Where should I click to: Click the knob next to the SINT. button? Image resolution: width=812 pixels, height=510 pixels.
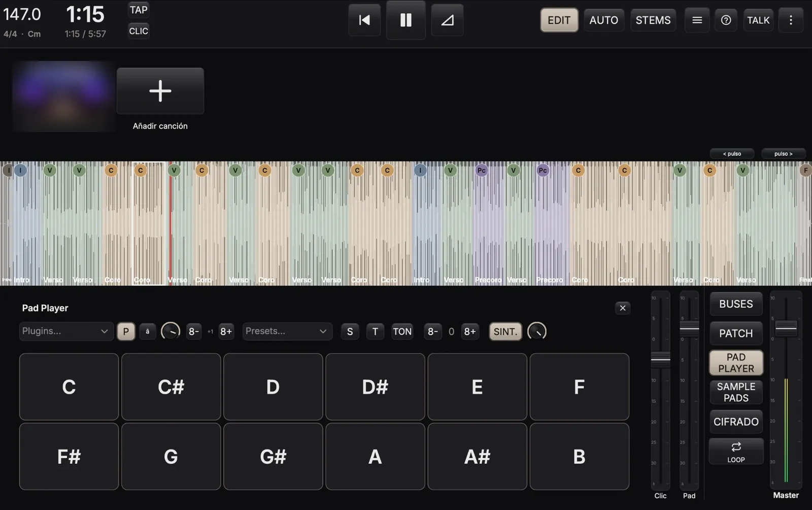pyautogui.click(x=537, y=332)
